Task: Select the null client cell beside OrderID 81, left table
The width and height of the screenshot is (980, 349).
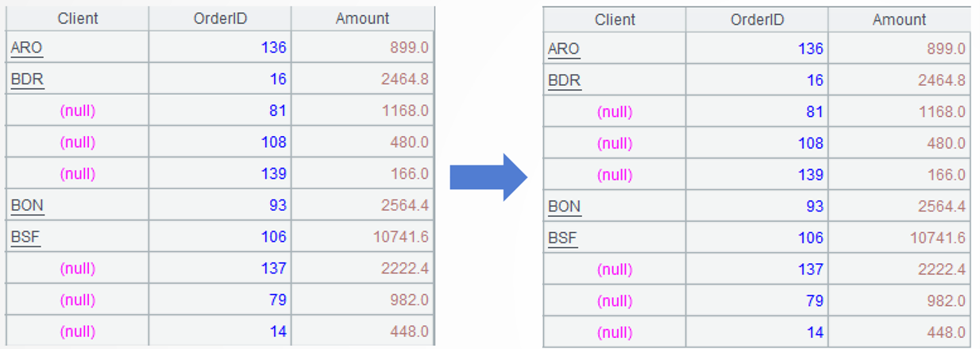Action: [78, 111]
